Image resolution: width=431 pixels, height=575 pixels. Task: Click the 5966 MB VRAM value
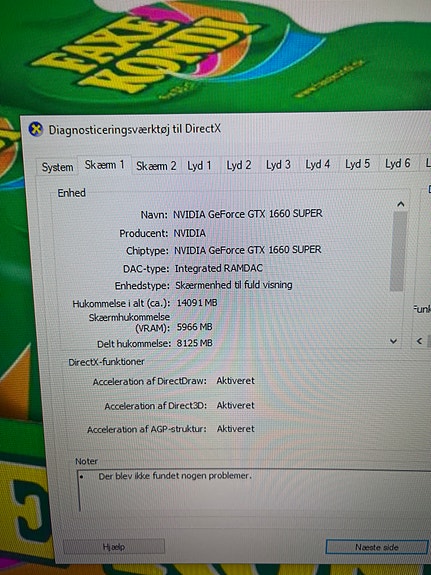[194, 327]
